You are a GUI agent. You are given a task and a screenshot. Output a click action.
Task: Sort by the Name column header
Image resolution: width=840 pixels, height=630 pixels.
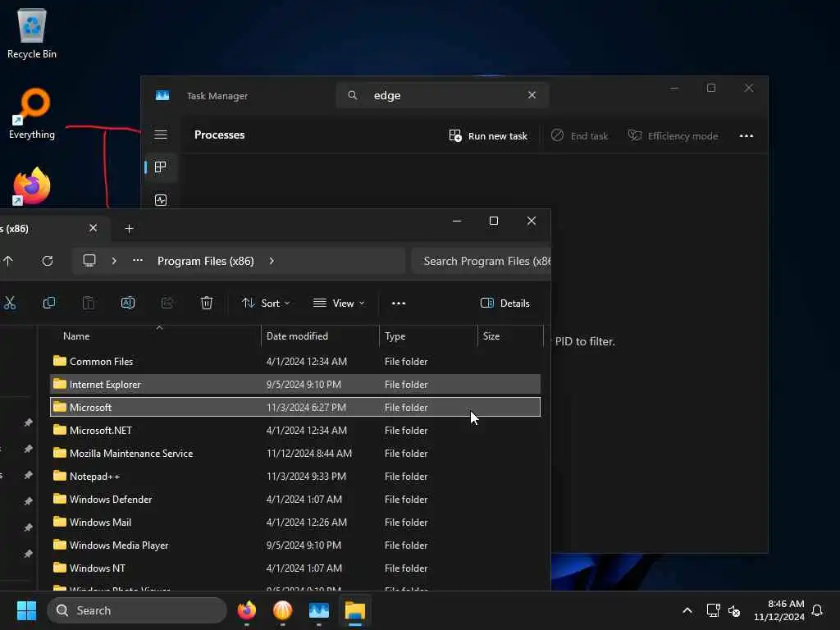point(155,336)
